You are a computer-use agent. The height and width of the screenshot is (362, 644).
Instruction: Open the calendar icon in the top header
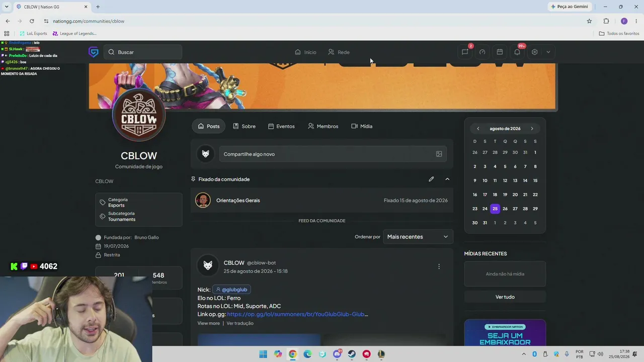pyautogui.click(x=500, y=52)
